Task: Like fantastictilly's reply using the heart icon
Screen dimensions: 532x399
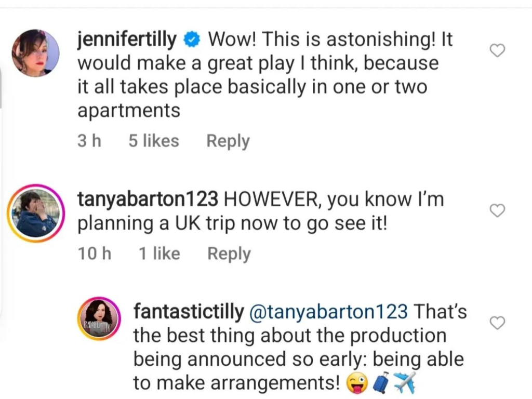Action: 498,323
